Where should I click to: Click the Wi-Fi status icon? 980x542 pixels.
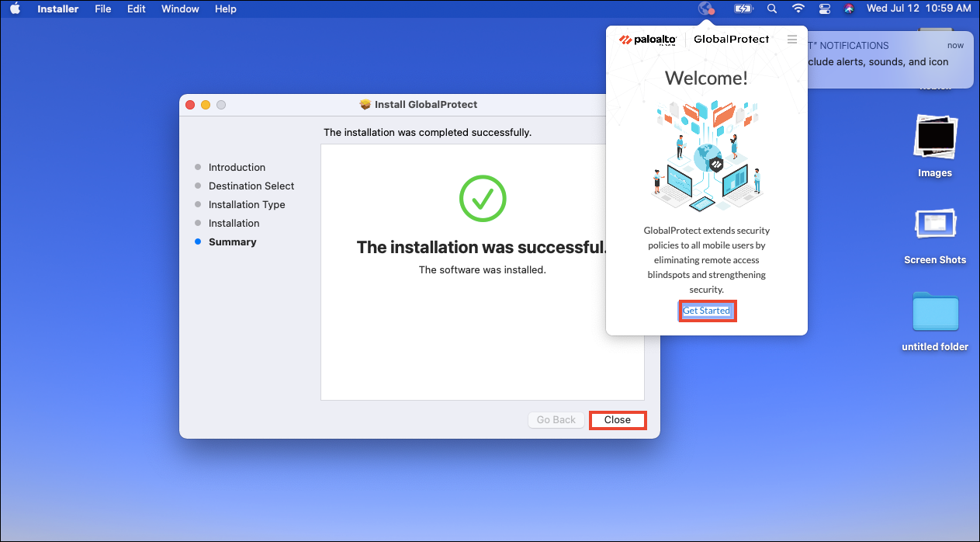(x=798, y=9)
